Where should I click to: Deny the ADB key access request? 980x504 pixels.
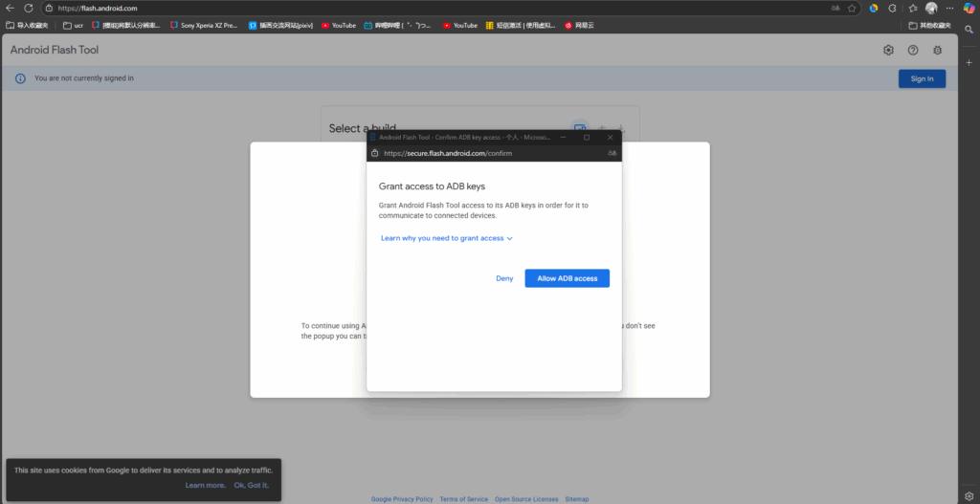click(x=504, y=278)
